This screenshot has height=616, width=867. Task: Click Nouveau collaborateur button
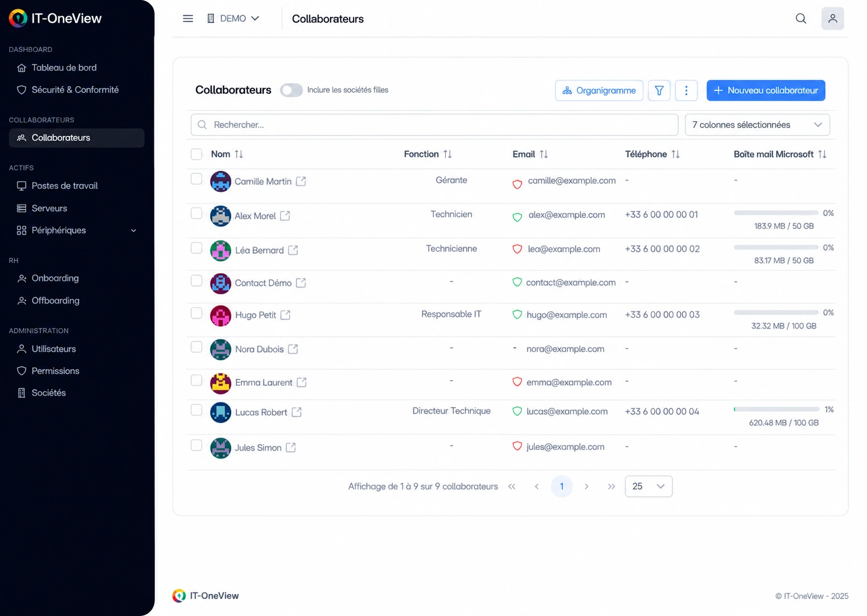[x=766, y=90]
